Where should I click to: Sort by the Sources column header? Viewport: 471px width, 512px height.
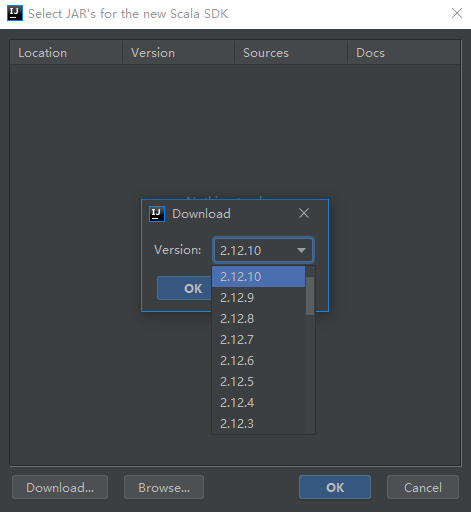pyautogui.click(x=291, y=53)
